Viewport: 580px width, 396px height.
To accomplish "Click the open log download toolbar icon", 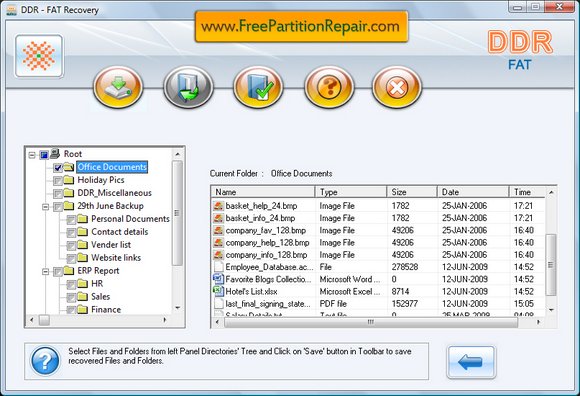I will pos(188,87).
